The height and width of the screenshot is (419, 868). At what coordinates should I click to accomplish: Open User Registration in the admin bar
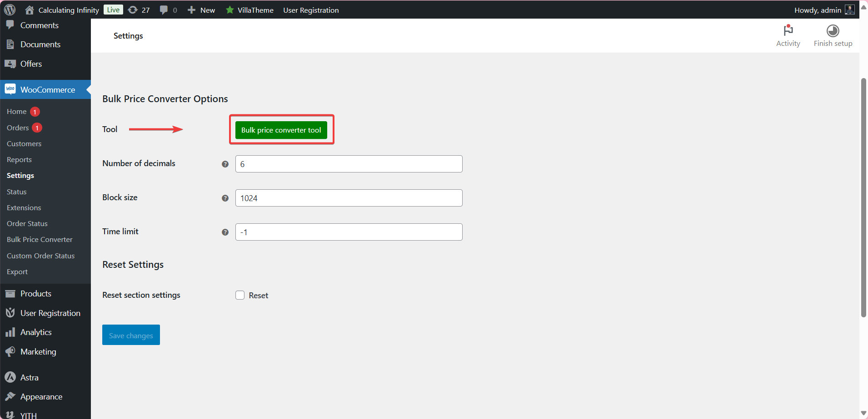(311, 10)
